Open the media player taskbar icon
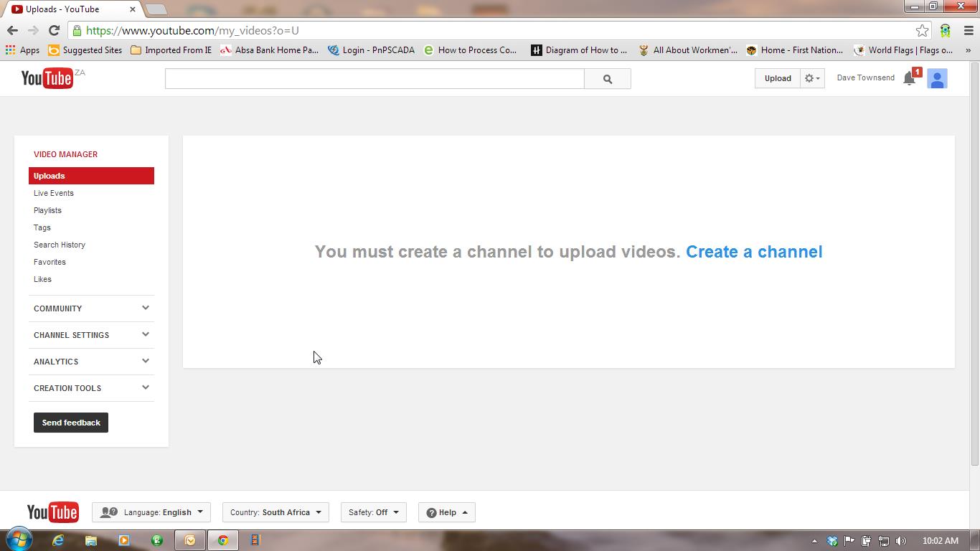The image size is (980, 551). (x=124, y=540)
